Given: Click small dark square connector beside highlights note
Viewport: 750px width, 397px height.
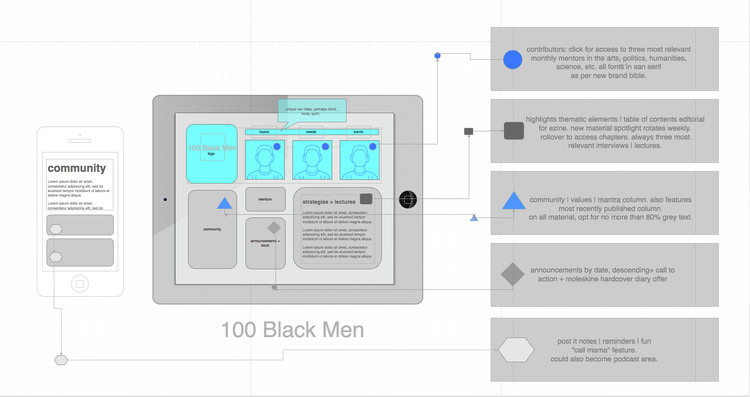Looking at the screenshot, I should [x=469, y=131].
